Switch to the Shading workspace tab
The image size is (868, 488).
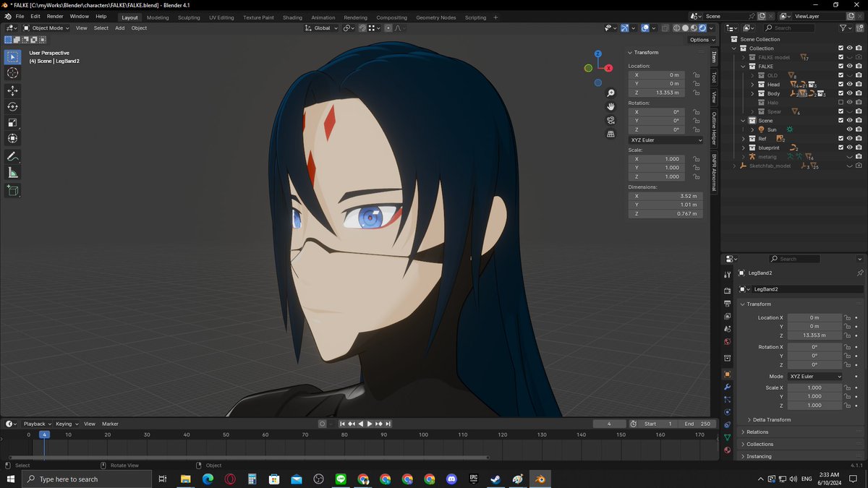292,17
